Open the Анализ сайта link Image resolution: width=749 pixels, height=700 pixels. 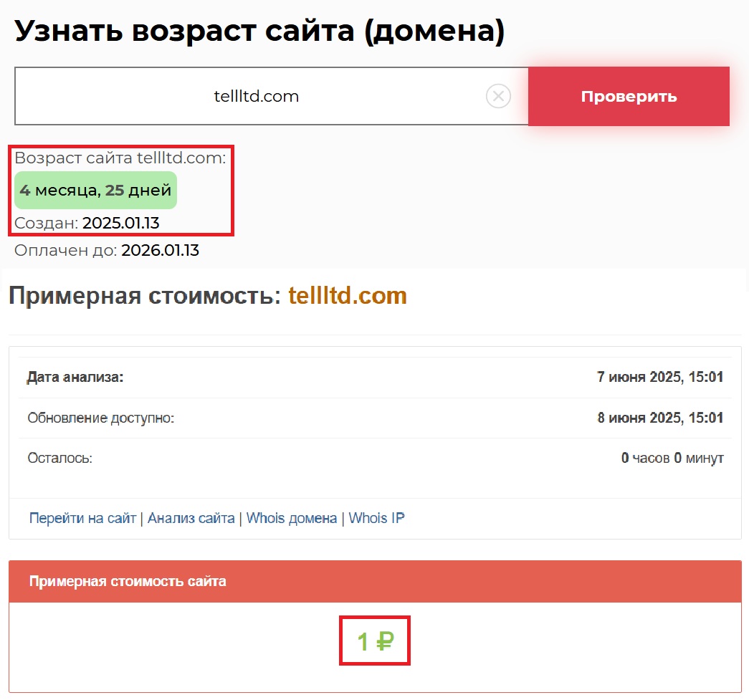click(x=191, y=518)
